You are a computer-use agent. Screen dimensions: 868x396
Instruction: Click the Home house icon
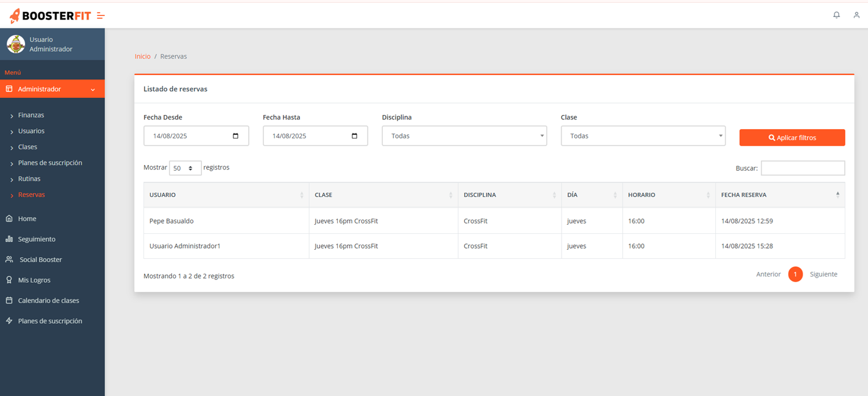coord(9,218)
